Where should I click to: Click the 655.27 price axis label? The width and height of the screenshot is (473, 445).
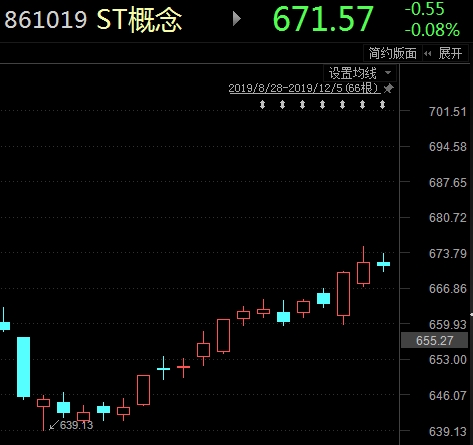tap(434, 340)
